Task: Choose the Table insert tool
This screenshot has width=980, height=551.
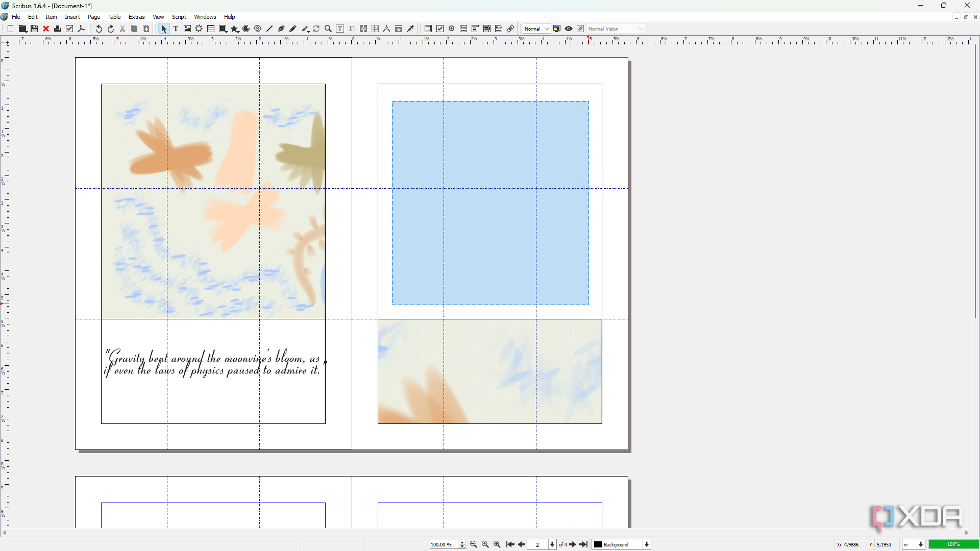Action: click(x=211, y=29)
